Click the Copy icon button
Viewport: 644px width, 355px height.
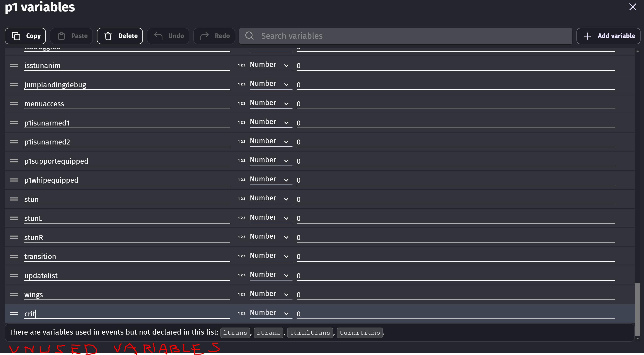click(16, 36)
